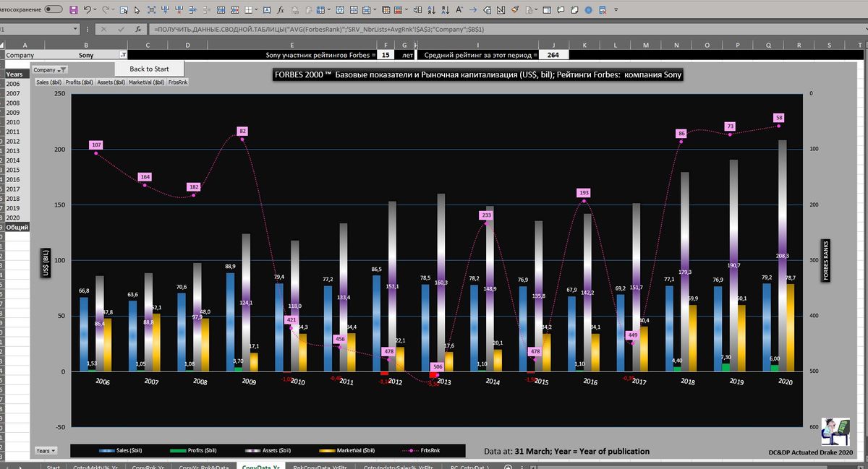Toggle the AutoSave switch

click(53, 10)
